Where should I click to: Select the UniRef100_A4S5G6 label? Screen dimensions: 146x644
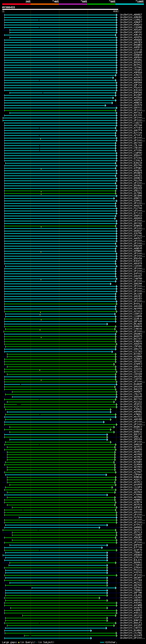[x=131, y=98]
